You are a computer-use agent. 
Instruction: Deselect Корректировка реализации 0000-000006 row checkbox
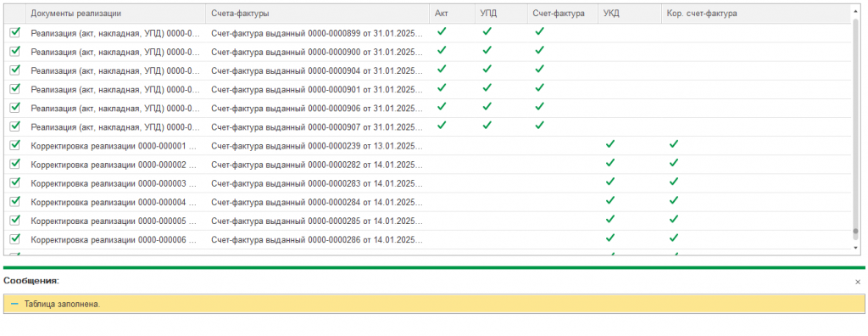click(x=15, y=238)
